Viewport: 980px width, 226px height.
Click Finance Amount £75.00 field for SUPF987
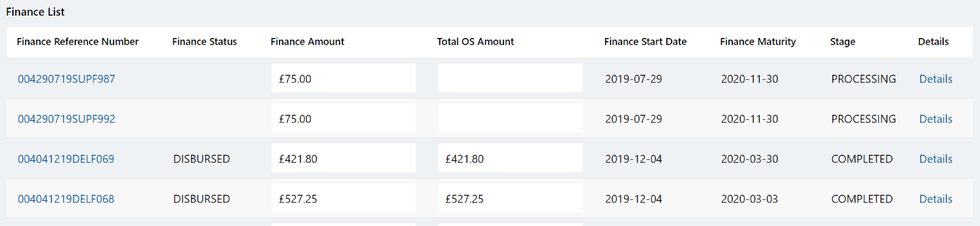(x=343, y=78)
